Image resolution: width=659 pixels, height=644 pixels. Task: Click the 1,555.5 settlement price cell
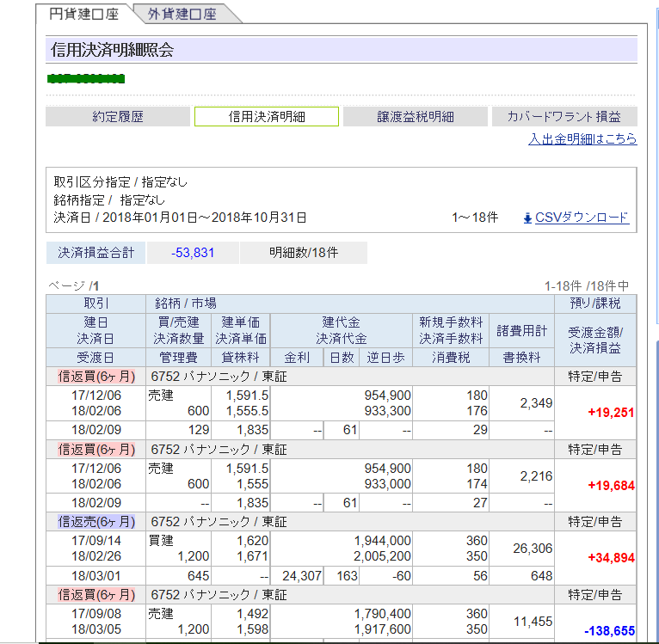click(247, 411)
